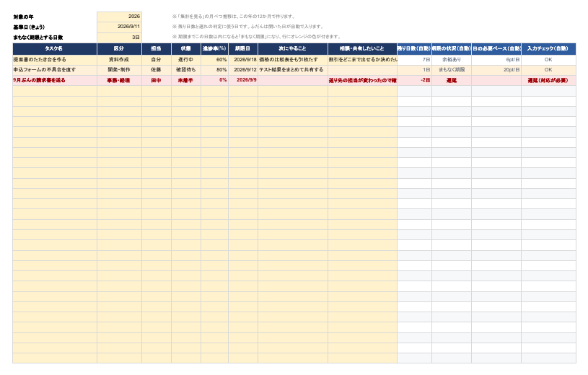Image resolution: width=588 pixels, height=375 pixels.
Task: Click the 進行中 status cell
Action: [186, 60]
